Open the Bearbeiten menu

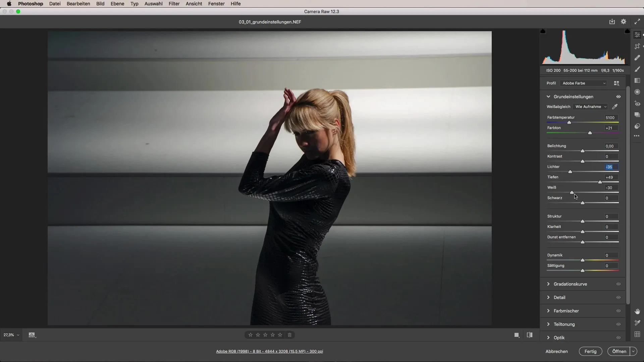click(x=78, y=4)
